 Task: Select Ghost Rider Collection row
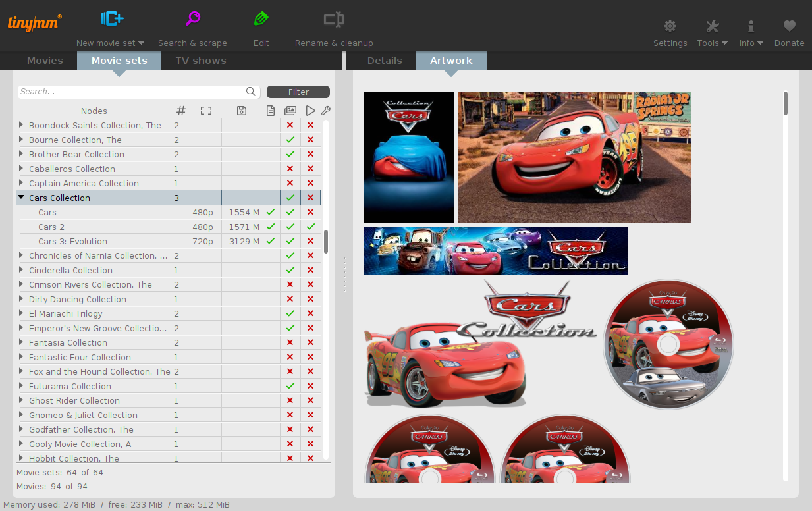pyautogui.click(x=169, y=400)
